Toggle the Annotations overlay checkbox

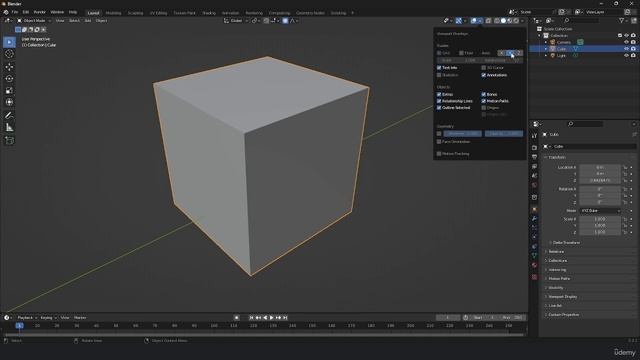[x=484, y=75]
